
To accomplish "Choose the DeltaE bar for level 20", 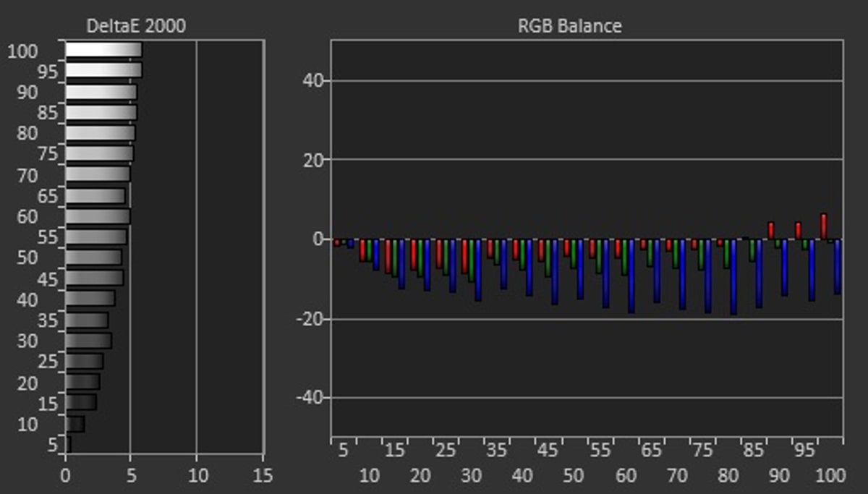I will (x=83, y=381).
